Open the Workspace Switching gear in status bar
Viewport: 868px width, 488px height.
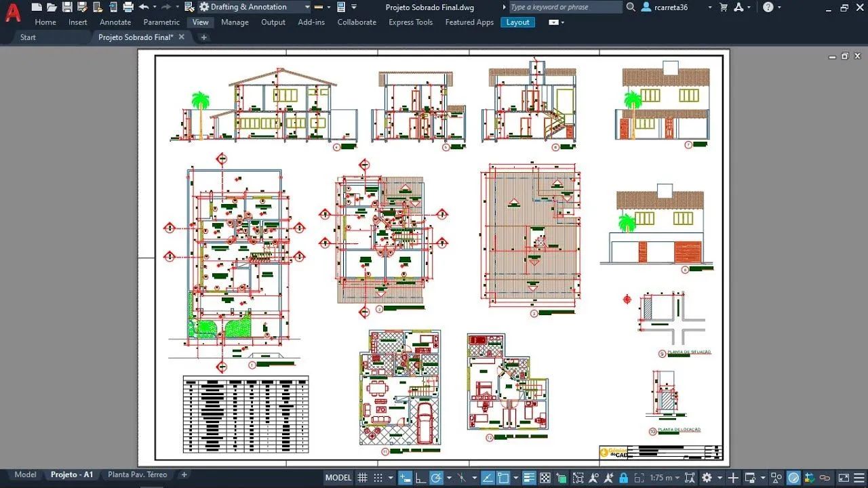coord(707,477)
